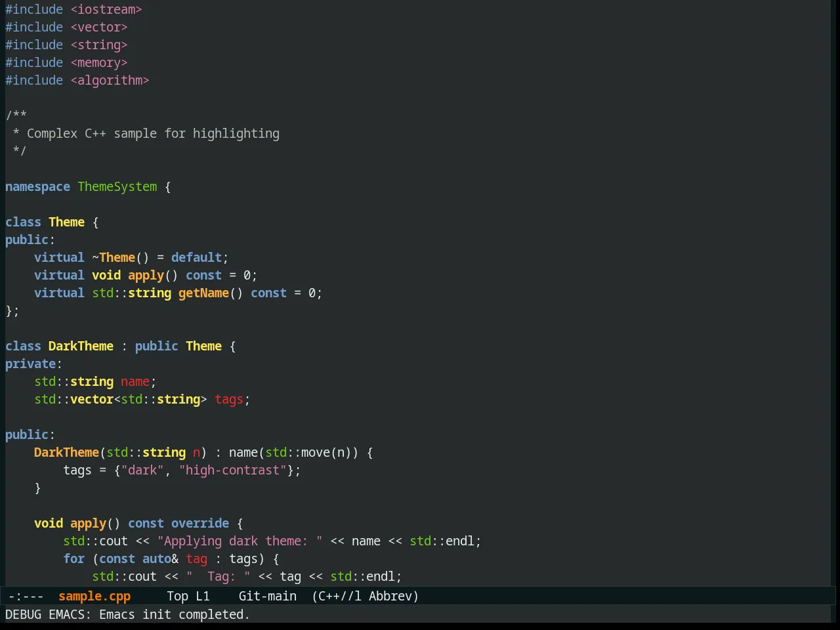Place cursor on '#include <vector>' line
840x630 pixels.
(x=66, y=27)
